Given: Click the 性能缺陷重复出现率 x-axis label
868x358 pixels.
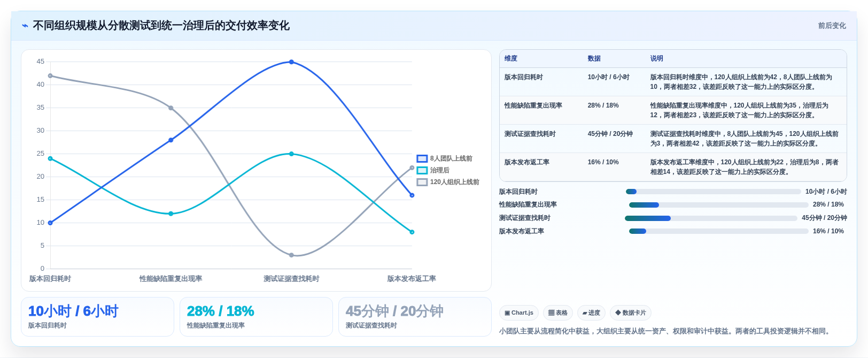Looking at the screenshot, I should (x=171, y=279).
